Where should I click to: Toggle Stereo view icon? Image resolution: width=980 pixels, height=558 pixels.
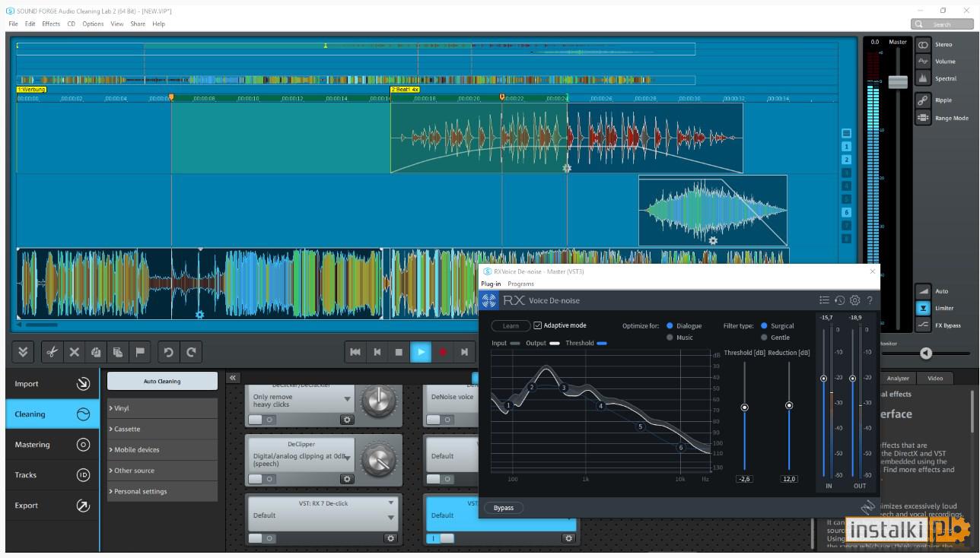923,45
